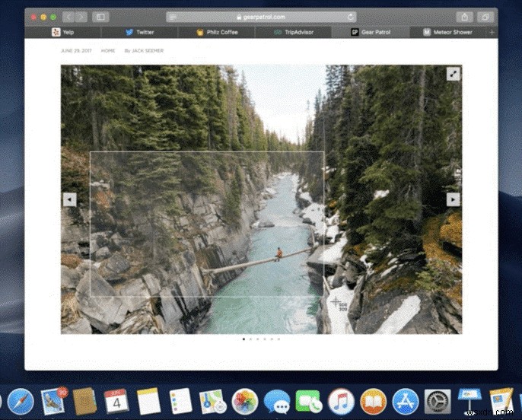Open author link JACK SEEMER
Image resolution: width=522 pixels, height=420 pixels.
(148, 50)
